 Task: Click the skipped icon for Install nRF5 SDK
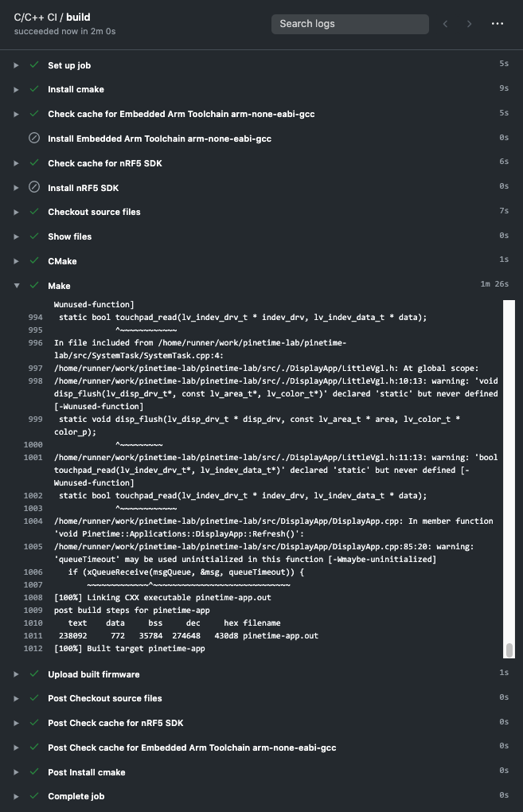33,187
